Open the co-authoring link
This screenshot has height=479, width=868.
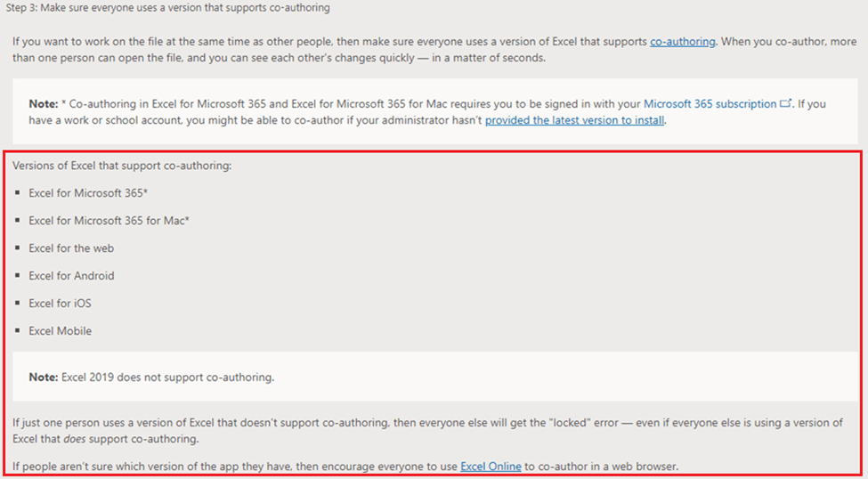click(x=683, y=42)
